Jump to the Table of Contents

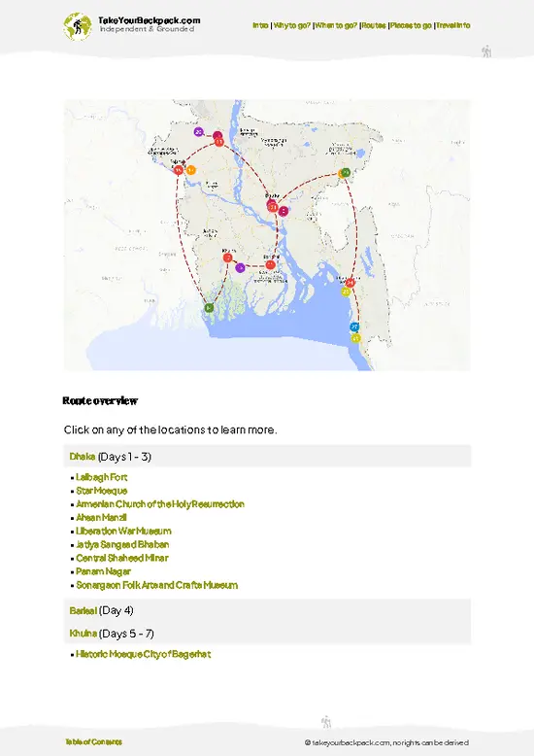94,742
